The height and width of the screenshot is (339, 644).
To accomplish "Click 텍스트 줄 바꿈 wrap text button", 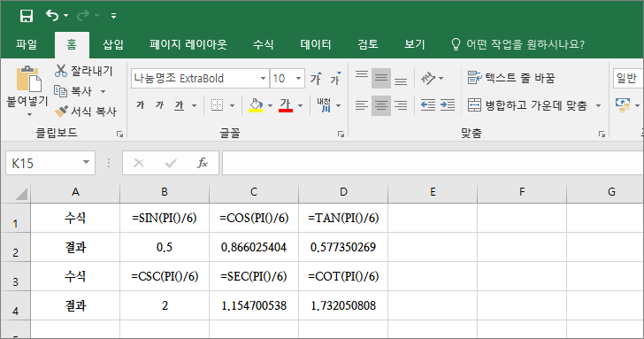I will point(511,78).
